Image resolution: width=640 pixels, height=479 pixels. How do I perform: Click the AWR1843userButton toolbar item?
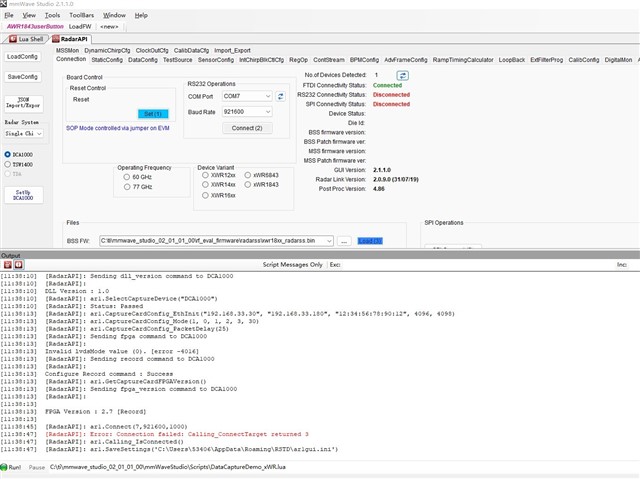pos(35,27)
